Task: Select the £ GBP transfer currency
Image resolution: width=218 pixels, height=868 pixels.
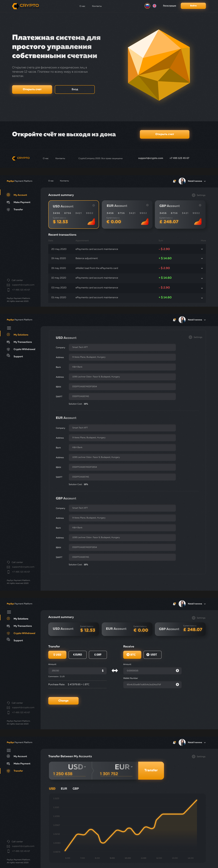Action: (98, 654)
